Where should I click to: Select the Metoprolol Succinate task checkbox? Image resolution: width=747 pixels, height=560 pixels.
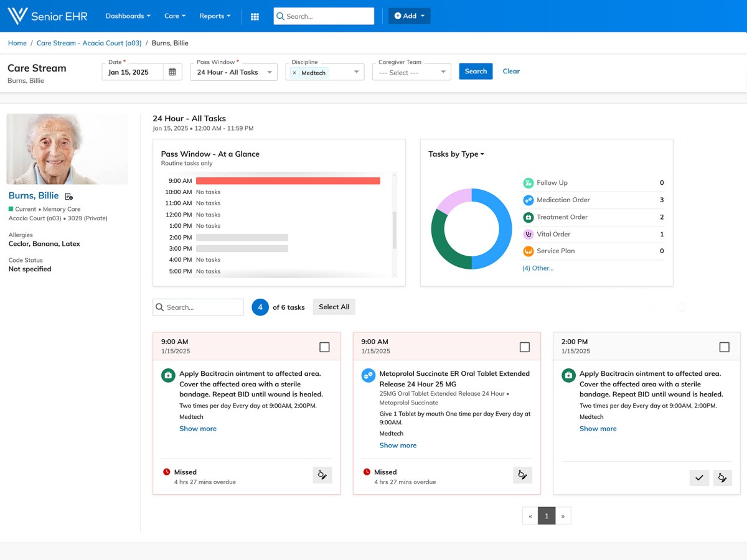pyautogui.click(x=525, y=347)
